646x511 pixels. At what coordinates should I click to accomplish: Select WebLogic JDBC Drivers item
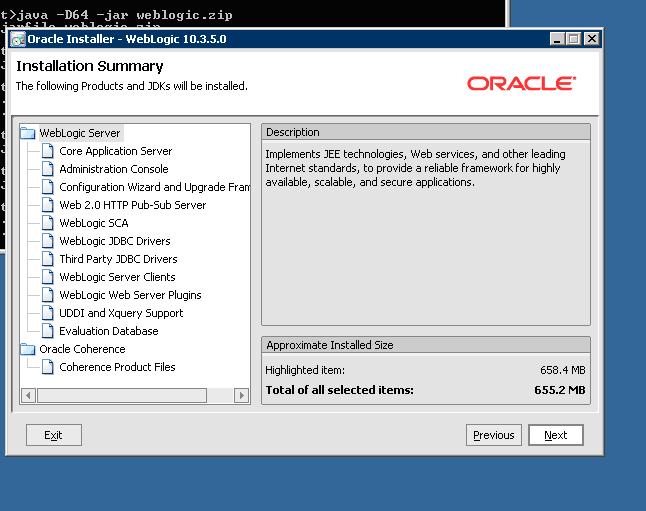115,241
